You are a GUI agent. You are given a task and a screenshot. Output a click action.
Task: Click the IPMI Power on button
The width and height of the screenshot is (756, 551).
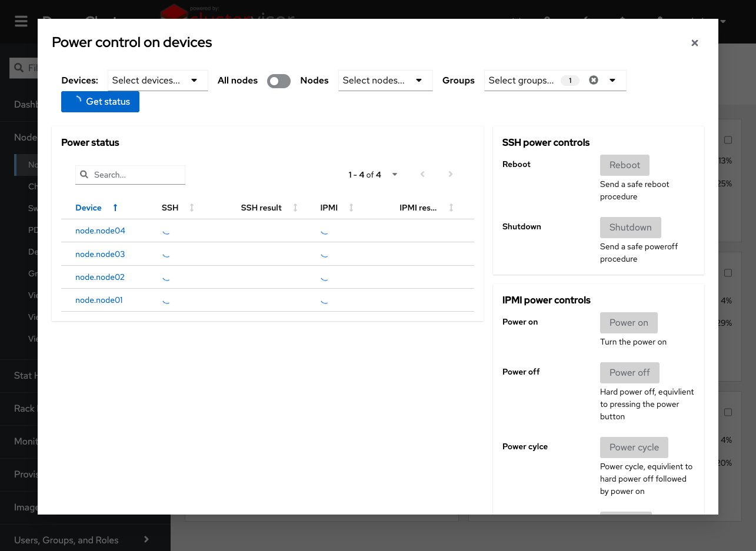point(628,323)
